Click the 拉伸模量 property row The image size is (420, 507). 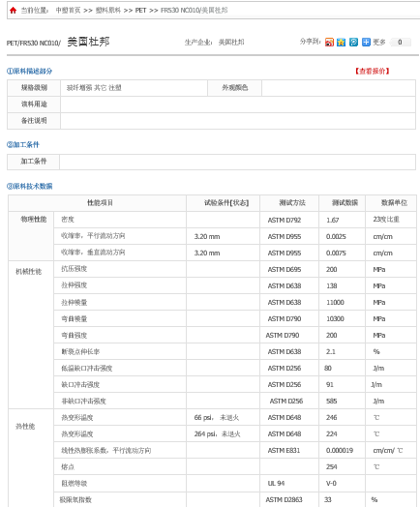[x=120, y=302]
